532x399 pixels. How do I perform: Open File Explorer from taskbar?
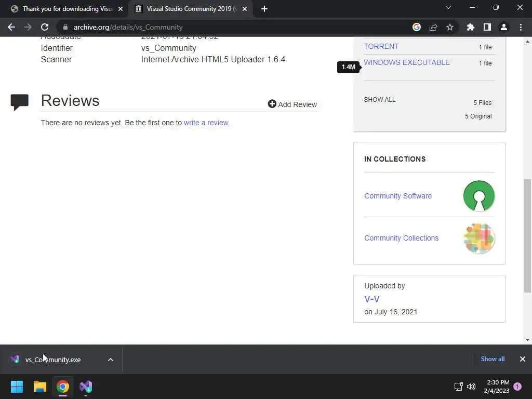coord(39,387)
